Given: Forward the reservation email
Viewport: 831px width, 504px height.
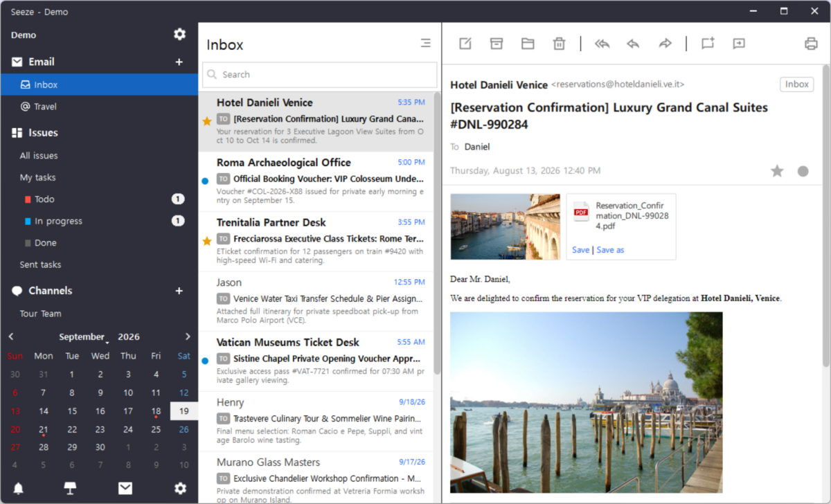Looking at the screenshot, I should (665, 44).
